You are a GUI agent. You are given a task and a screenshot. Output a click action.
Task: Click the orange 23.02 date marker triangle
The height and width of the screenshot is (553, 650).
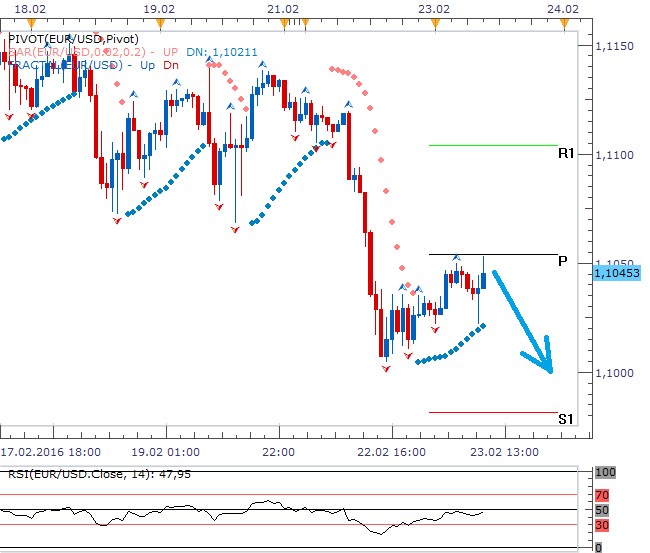432,21
